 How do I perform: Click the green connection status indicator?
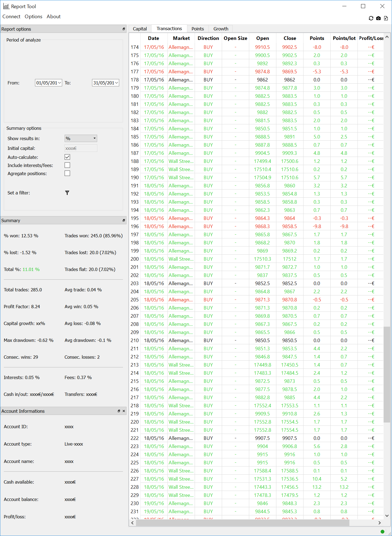pos(382,532)
